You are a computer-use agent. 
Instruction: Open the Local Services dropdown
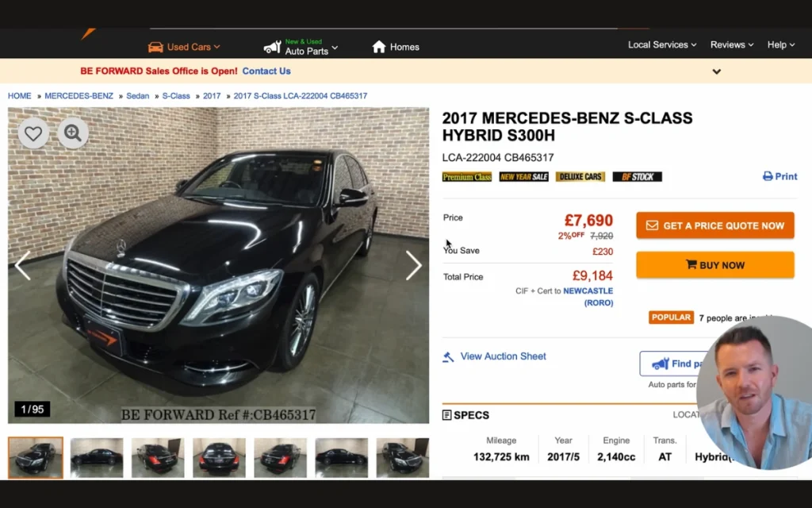(x=661, y=45)
